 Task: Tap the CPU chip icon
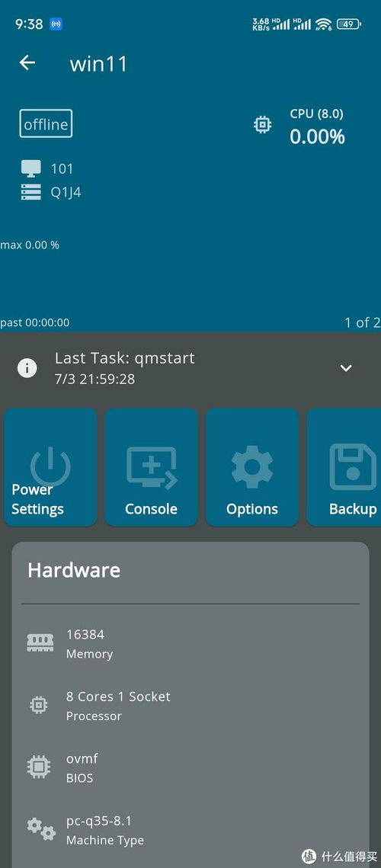(262, 124)
